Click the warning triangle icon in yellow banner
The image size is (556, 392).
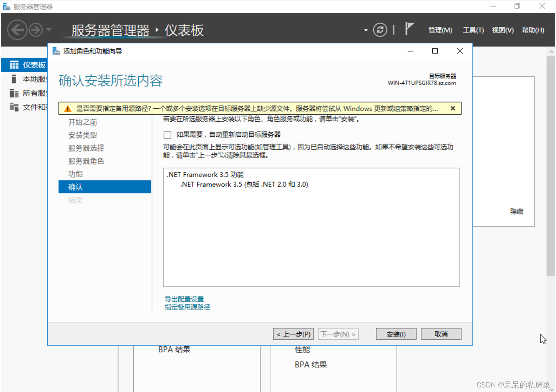tap(68, 109)
